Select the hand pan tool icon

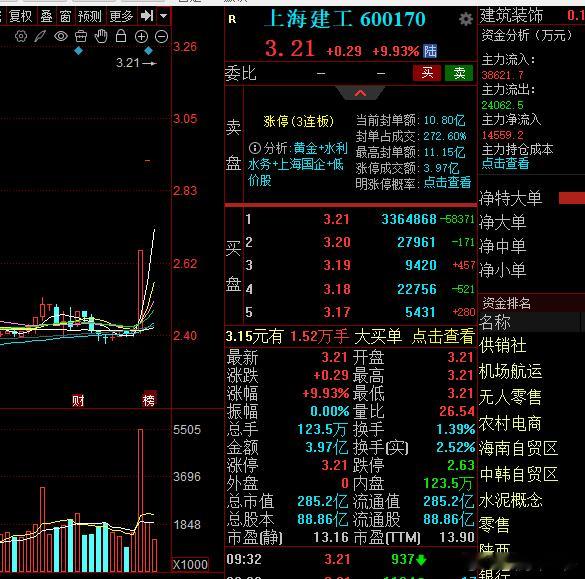point(101,37)
